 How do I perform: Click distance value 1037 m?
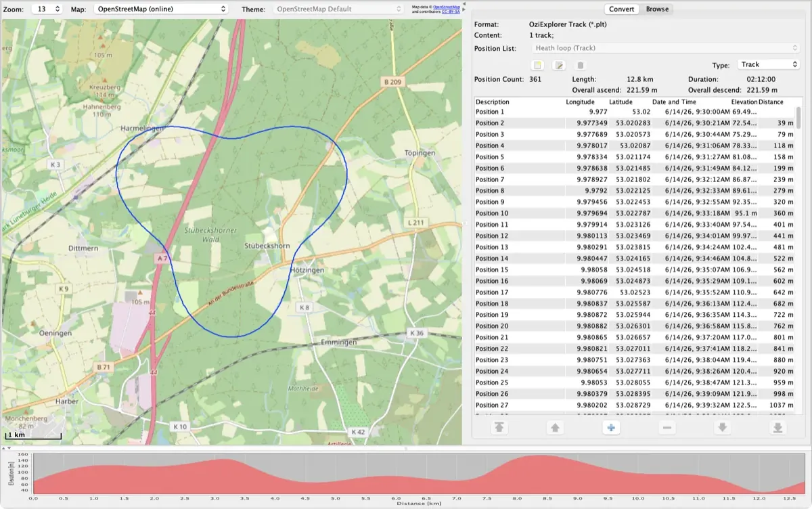pos(780,405)
